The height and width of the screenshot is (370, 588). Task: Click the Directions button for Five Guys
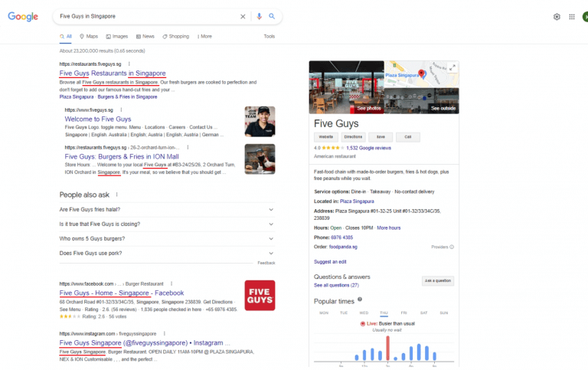352,136
